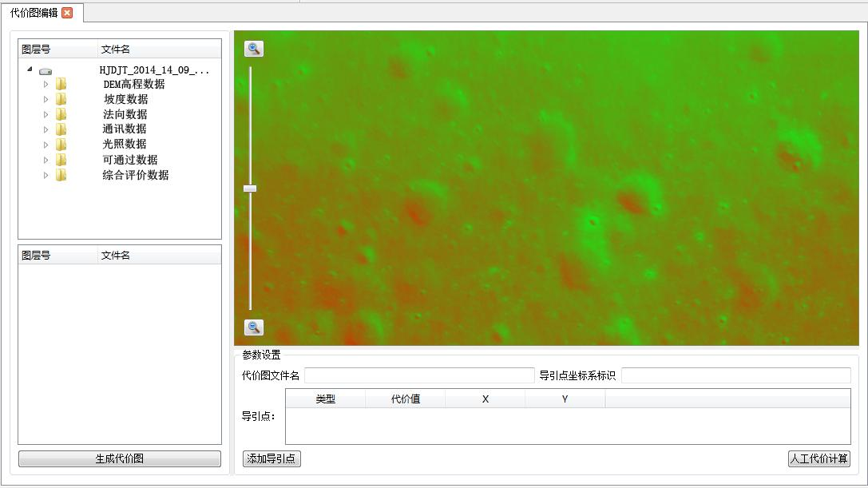868x488 pixels.
Task: Expand the DEM高程数据 folder
Action: coord(46,84)
